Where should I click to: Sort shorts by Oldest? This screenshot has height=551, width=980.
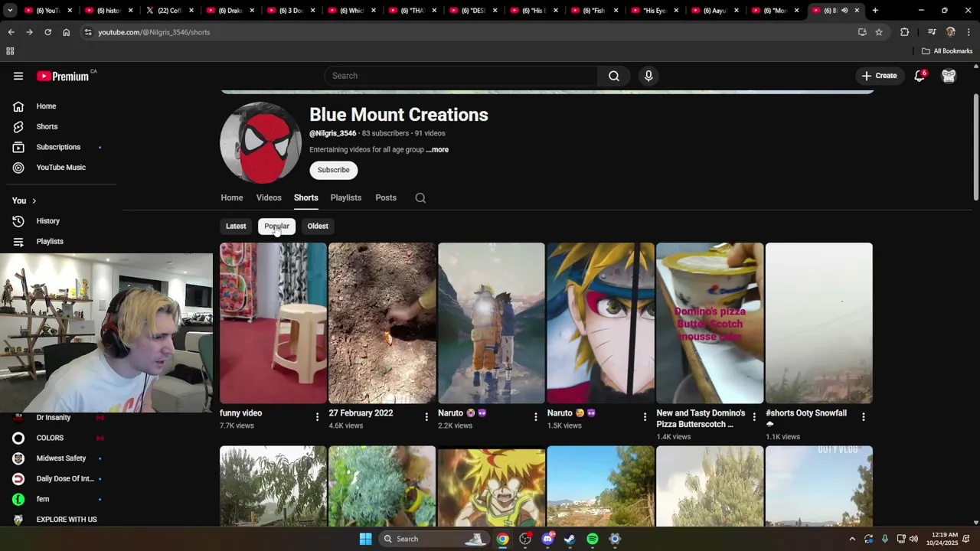pos(318,226)
